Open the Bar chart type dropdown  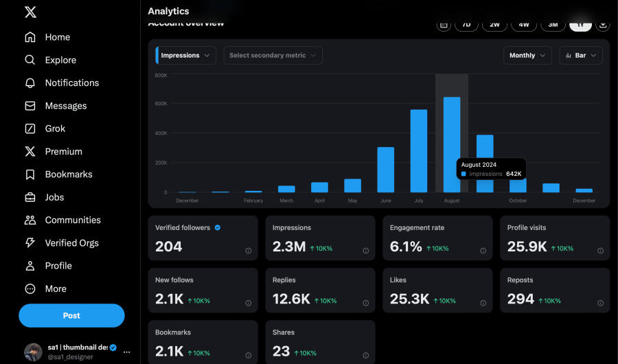[581, 55]
